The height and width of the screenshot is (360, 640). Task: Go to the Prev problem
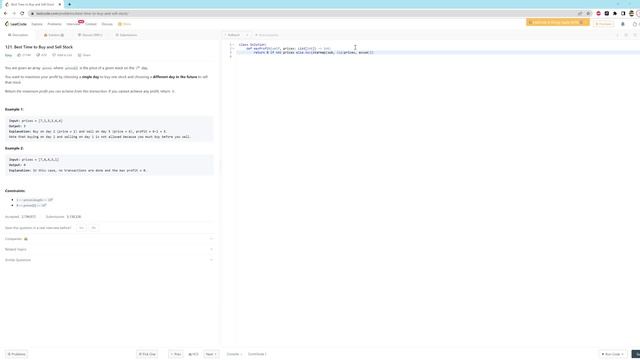[176, 354]
